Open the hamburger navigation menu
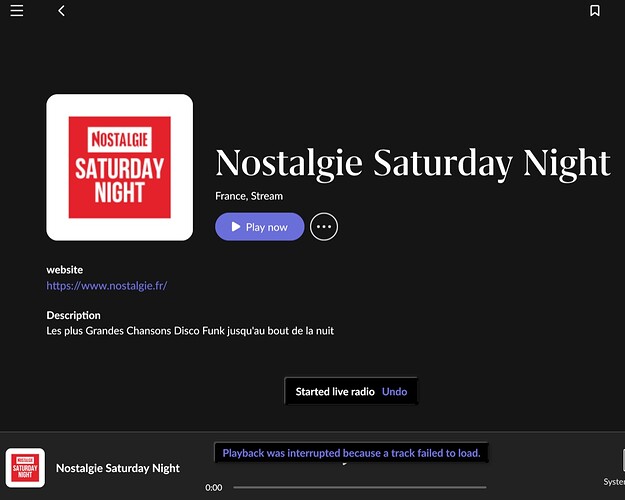 pyautogui.click(x=17, y=11)
